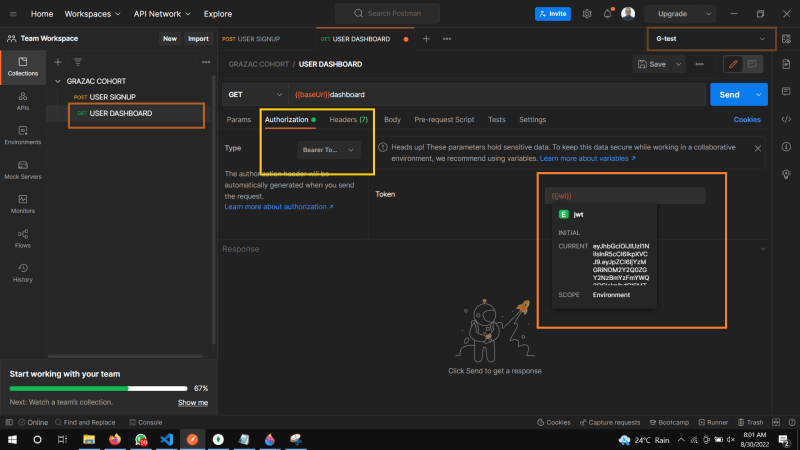Open the History sidebar section
Image resolution: width=800 pixels, height=450 pixels.
22,273
